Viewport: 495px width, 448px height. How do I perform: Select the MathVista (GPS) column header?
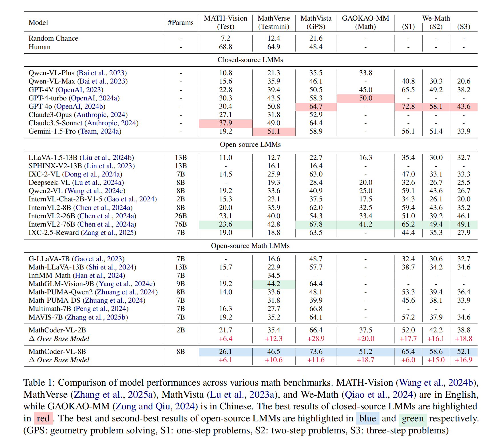coord(316,22)
